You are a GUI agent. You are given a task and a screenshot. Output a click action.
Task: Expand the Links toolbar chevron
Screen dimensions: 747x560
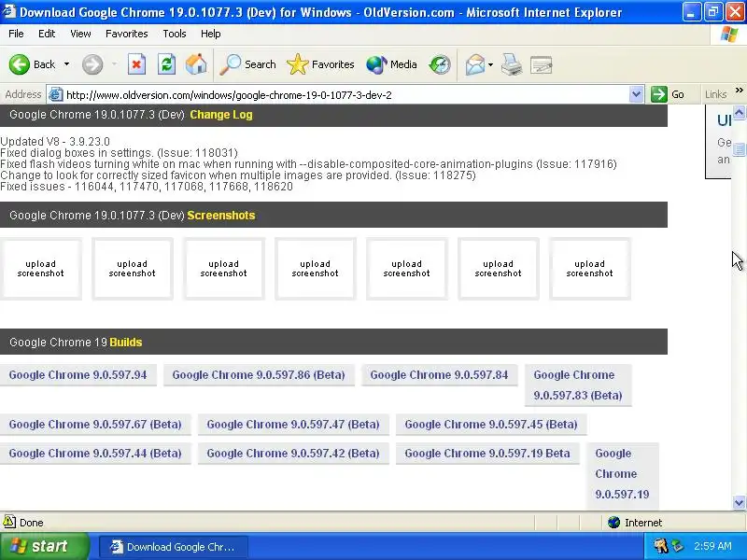tap(739, 90)
